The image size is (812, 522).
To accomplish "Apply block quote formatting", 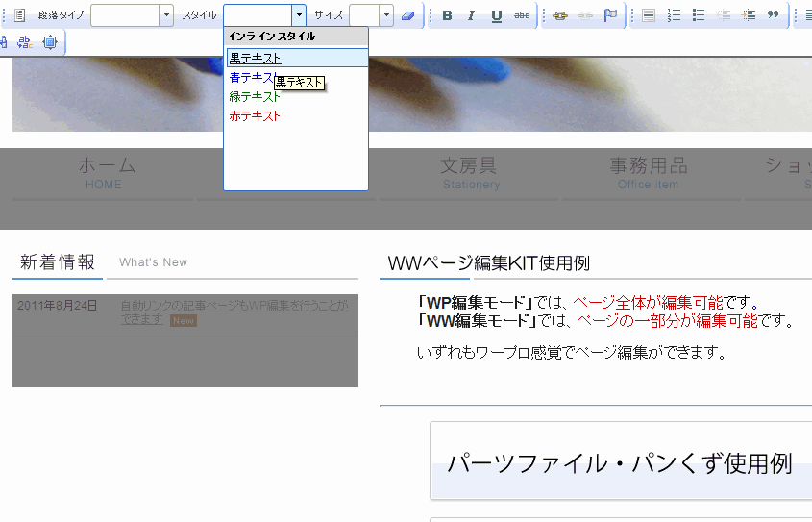I will coord(773,15).
